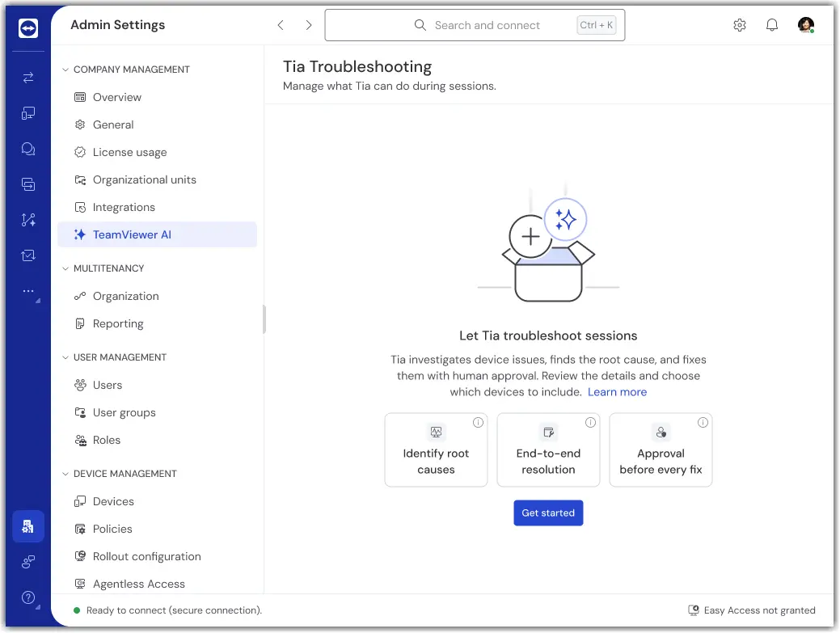Open Integrations
Viewport: 840px width, 633px height.
pos(157,207)
